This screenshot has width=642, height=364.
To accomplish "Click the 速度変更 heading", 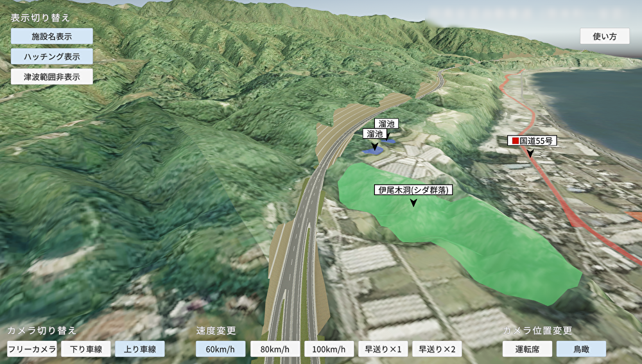I will [216, 331].
